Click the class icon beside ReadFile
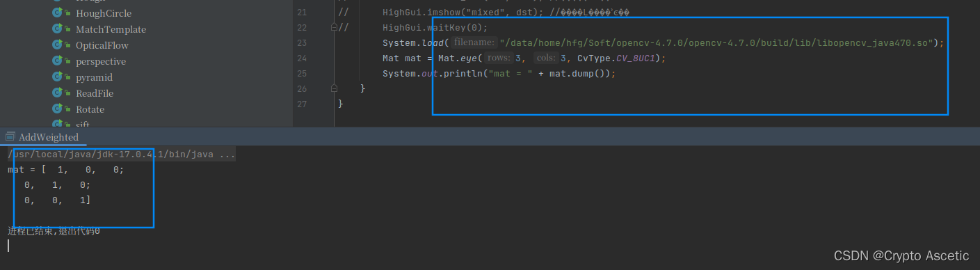The width and height of the screenshot is (980, 270). coord(58,93)
